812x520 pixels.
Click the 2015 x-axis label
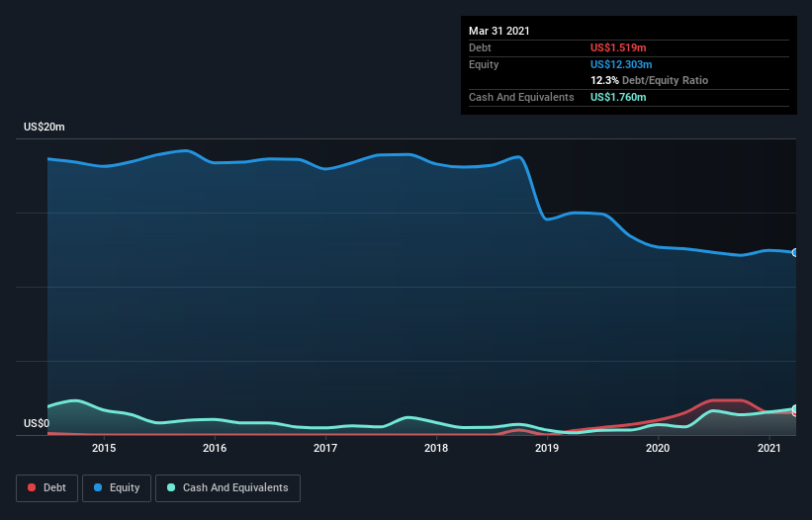pyautogui.click(x=104, y=448)
